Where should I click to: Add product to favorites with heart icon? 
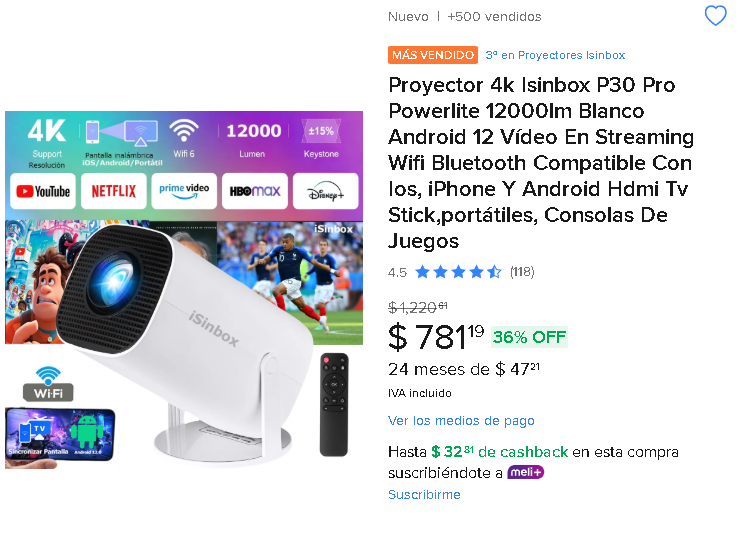(715, 16)
